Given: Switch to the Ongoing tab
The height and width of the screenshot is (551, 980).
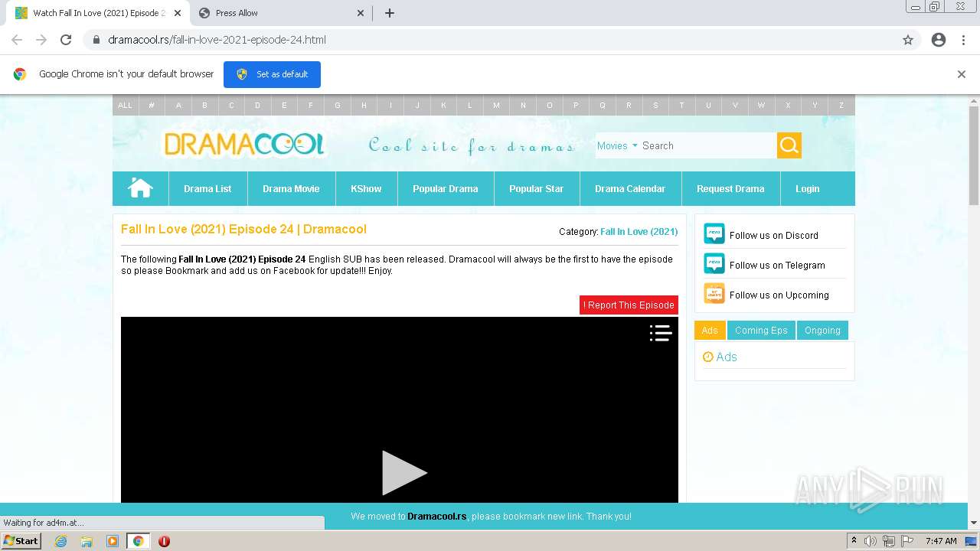Looking at the screenshot, I should coord(822,331).
